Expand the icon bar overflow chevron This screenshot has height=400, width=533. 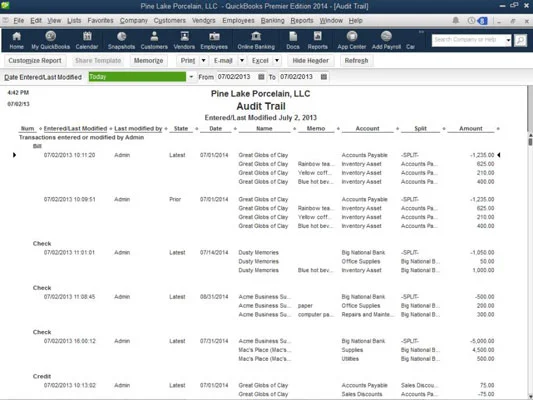[x=421, y=32]
